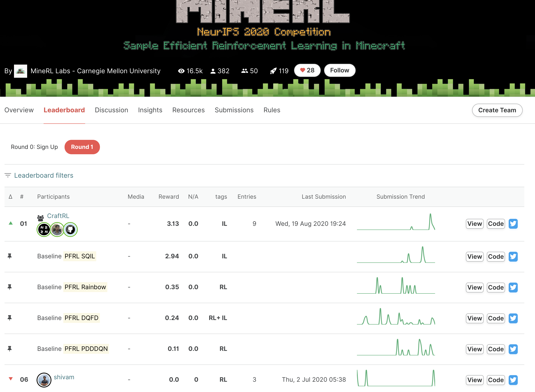Screen dimensions: 535x392
Task: Click the CraftRL team name link
Action: tap(59, 216)
